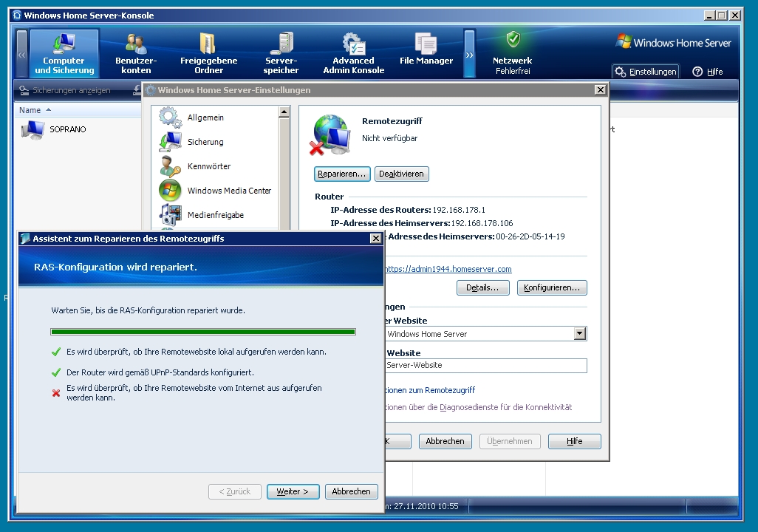Open the Kennwörter settings category
The height and width of the screenshot is (532, 758).
click(209, 166)
